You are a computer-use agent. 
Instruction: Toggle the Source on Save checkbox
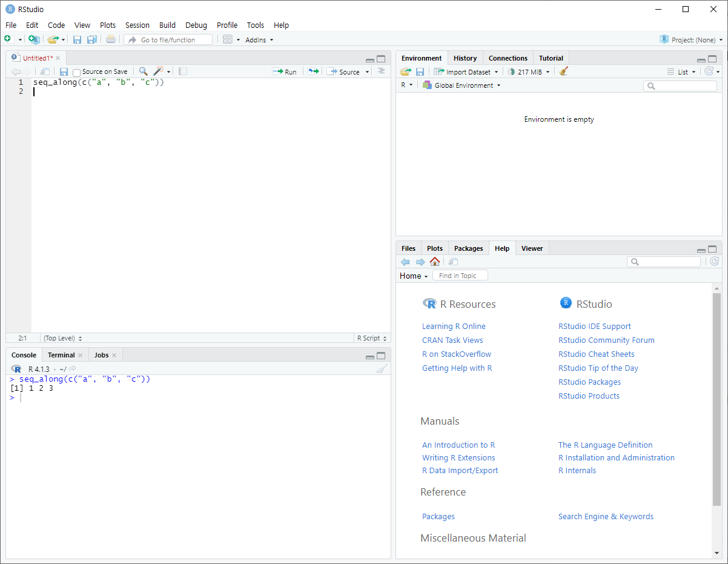tap(76, 72)
